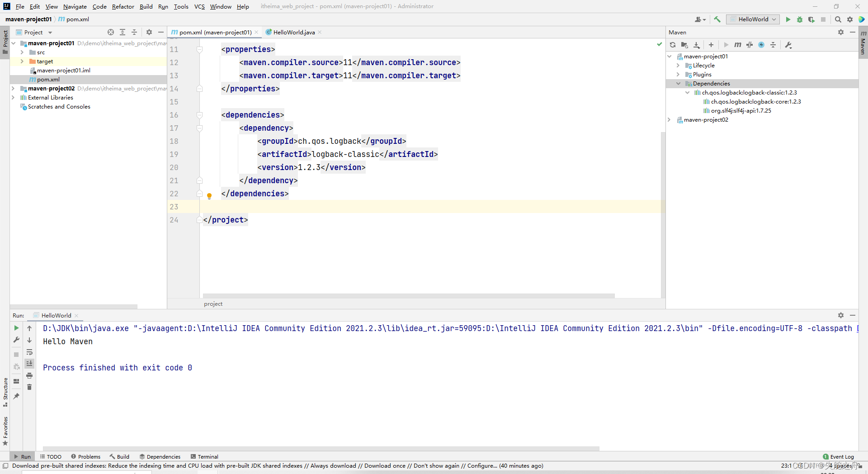Toggle skip tests mode in Maven toolbar
Image resolution: width=868 pixels, height=474 pixels.
pos(761,45)
